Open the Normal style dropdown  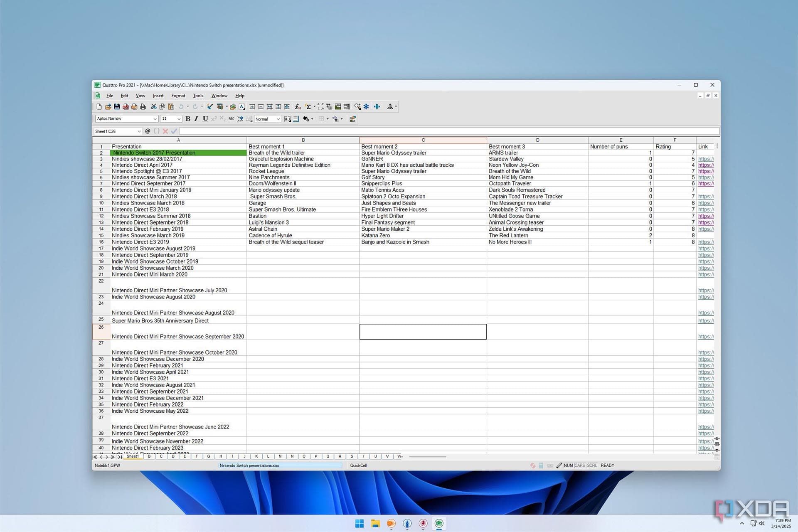(278, 119)
